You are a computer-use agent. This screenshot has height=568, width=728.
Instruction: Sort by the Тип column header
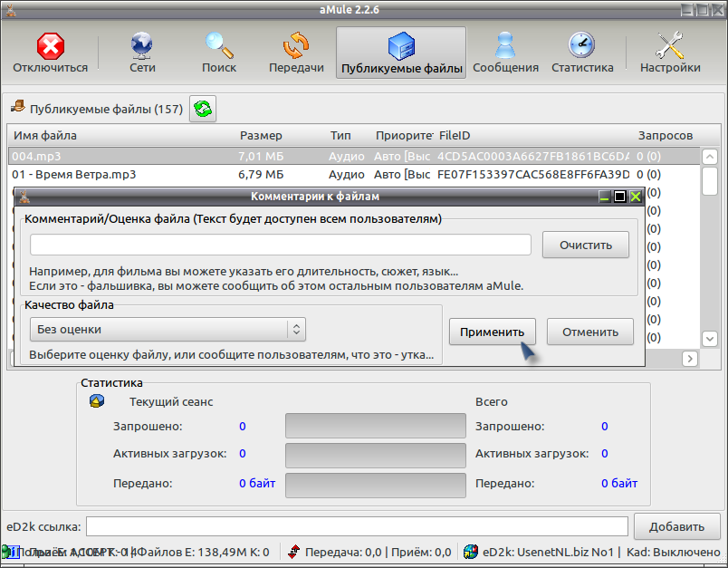coord(340,136)
